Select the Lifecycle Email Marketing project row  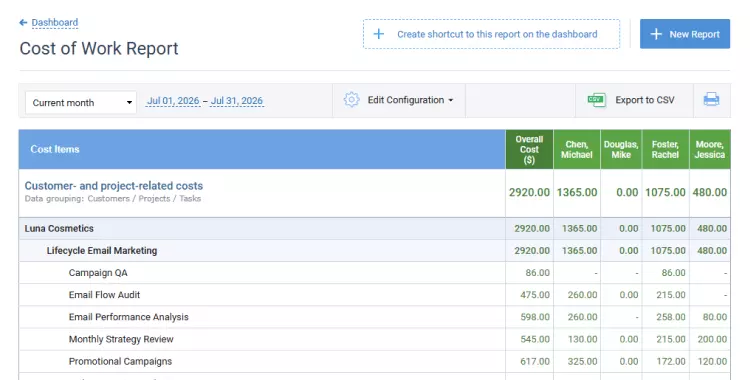(375, 250)
